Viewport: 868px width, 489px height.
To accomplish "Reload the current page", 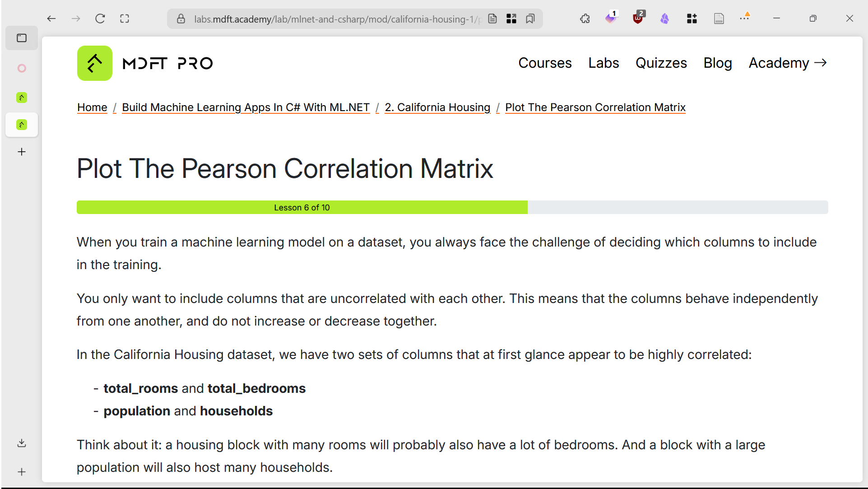I will pyautogui.click(x=100, y=19).
